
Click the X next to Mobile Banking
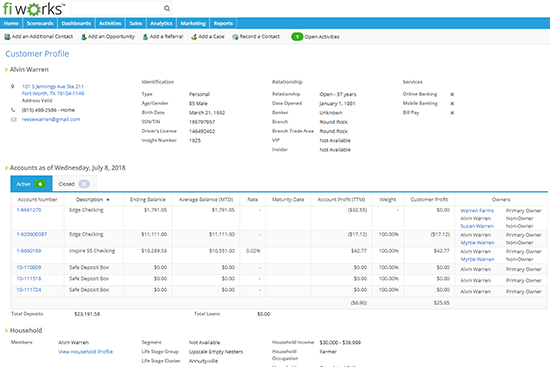click(x=452, y=104)
